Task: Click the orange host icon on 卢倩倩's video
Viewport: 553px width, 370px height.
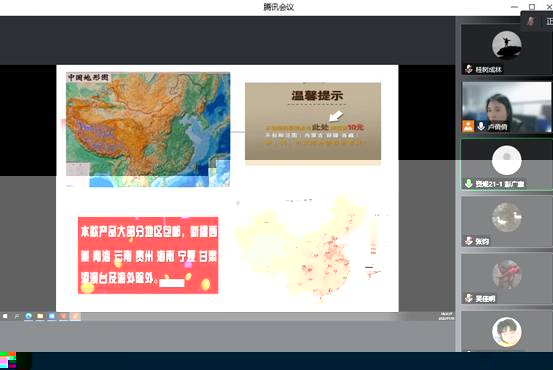Action: pyautogui.click(x=468, y=126)
